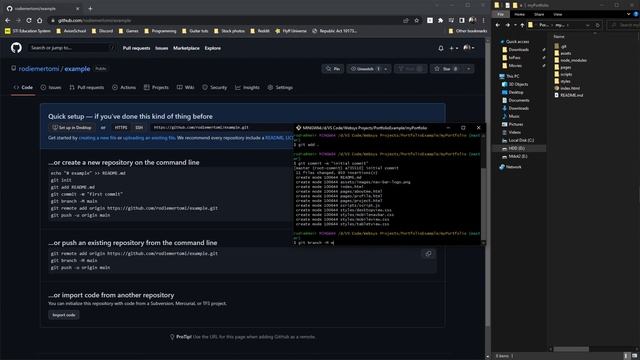Open the GitHub profile avatar menu

click(x=469, y=48)
